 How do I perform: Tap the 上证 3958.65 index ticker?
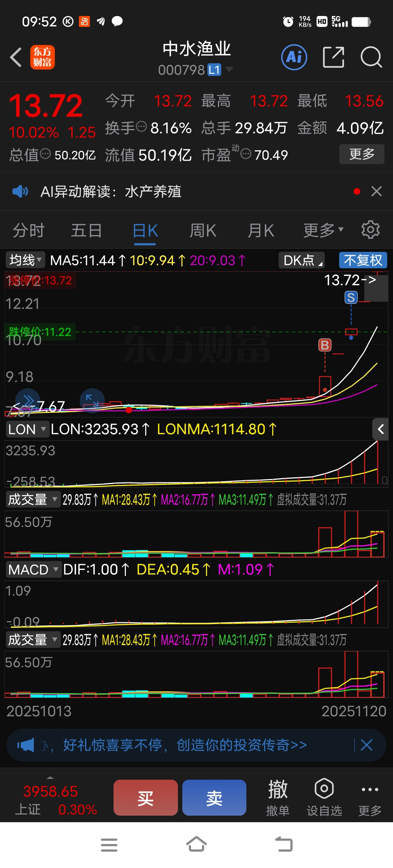tap(55, 800)
